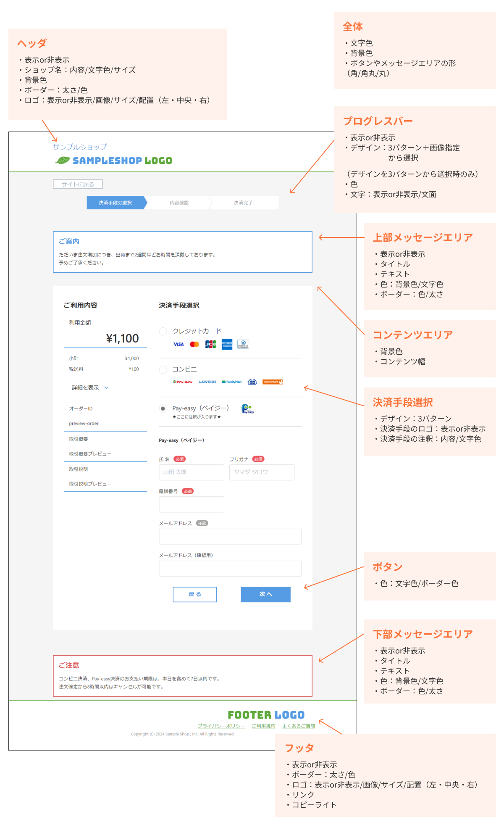Click the ★ここに注釈が入ります★ note
504x822 pixels.
tap(197, 417)
